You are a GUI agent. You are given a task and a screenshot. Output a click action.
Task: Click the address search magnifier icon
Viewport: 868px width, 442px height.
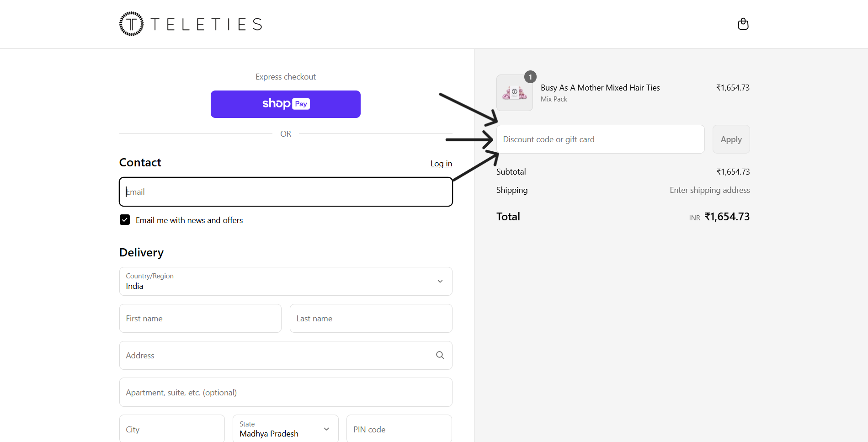(x=440, y=355)
